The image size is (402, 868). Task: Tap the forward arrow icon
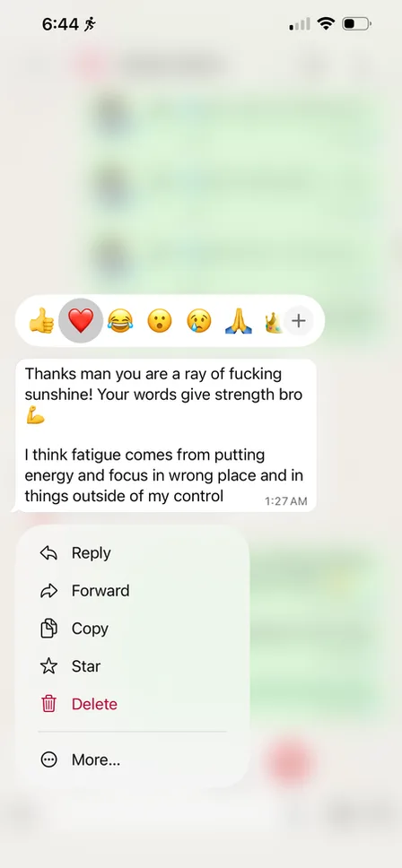[48, 591]
